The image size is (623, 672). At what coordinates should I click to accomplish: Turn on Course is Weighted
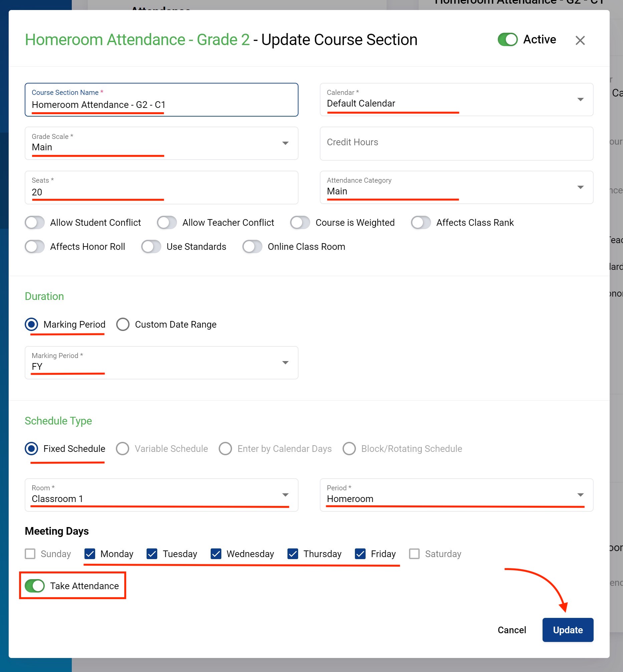(300, 222)
